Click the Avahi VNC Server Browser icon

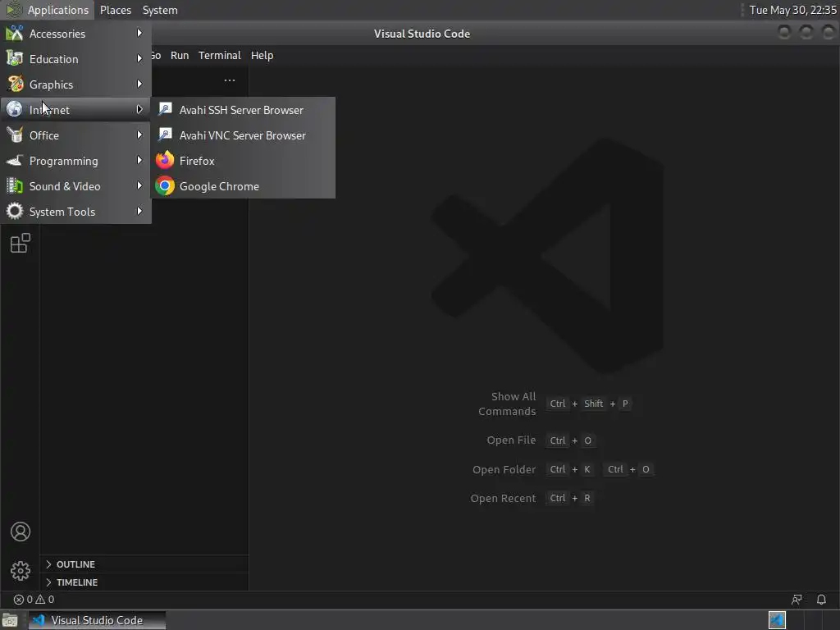pos(165,135)
